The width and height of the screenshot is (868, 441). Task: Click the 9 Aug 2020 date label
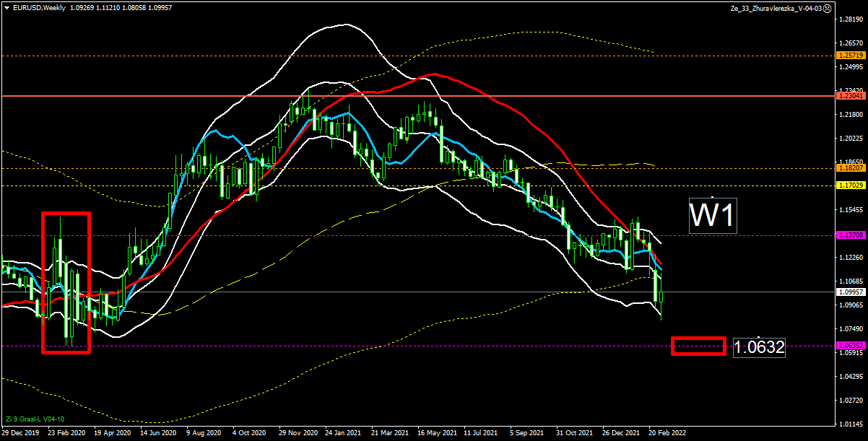click(204, 433)
